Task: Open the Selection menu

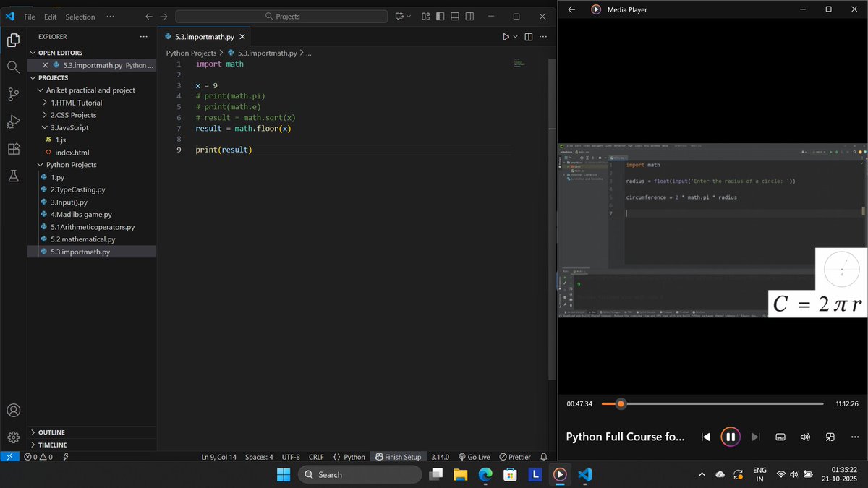Action: (80, 17)
